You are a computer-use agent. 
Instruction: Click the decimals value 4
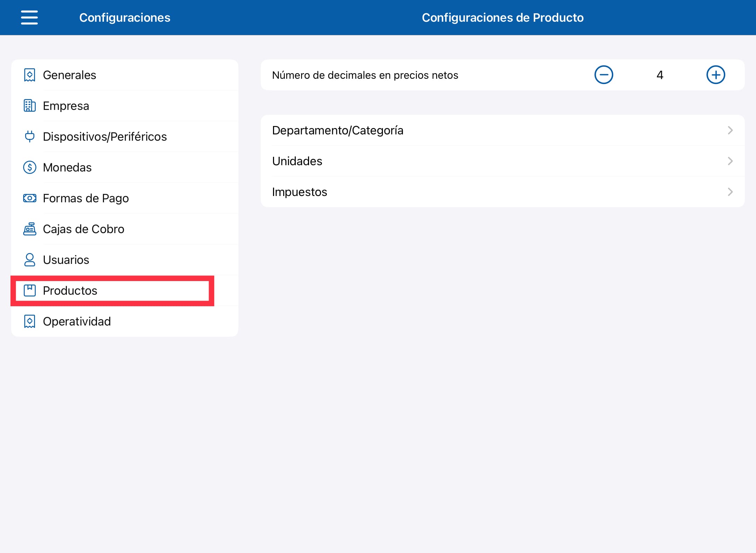click(660, 75)
